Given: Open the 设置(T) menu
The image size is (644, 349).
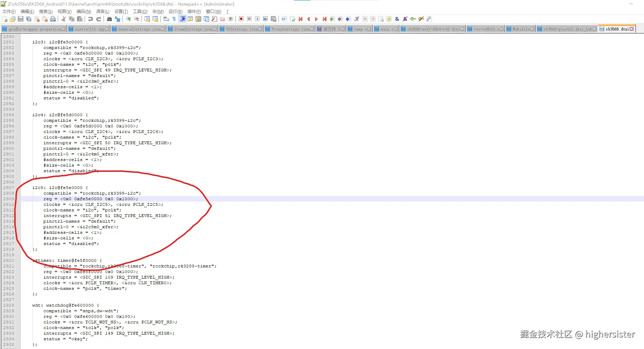Looking at the screenshot, I should point(121,12).
